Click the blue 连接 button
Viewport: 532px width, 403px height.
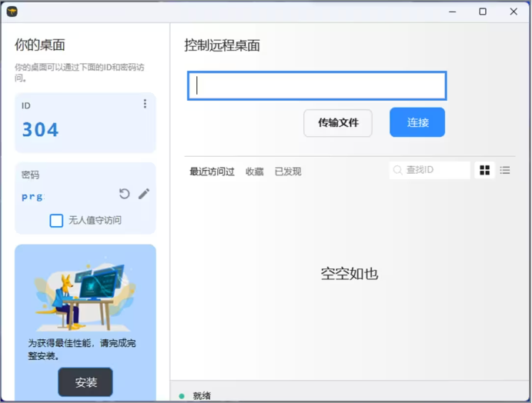[417, 122]
